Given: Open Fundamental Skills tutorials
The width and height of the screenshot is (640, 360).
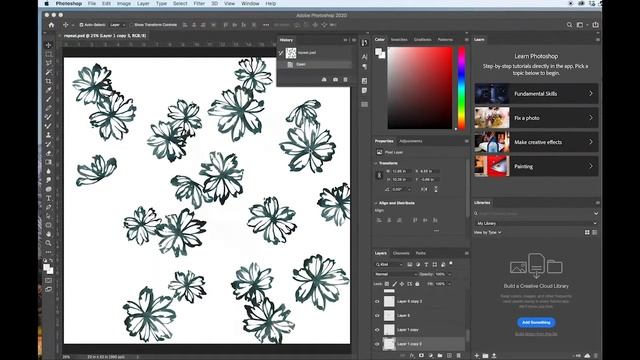Looking at the screenshot, I should 536,93.
